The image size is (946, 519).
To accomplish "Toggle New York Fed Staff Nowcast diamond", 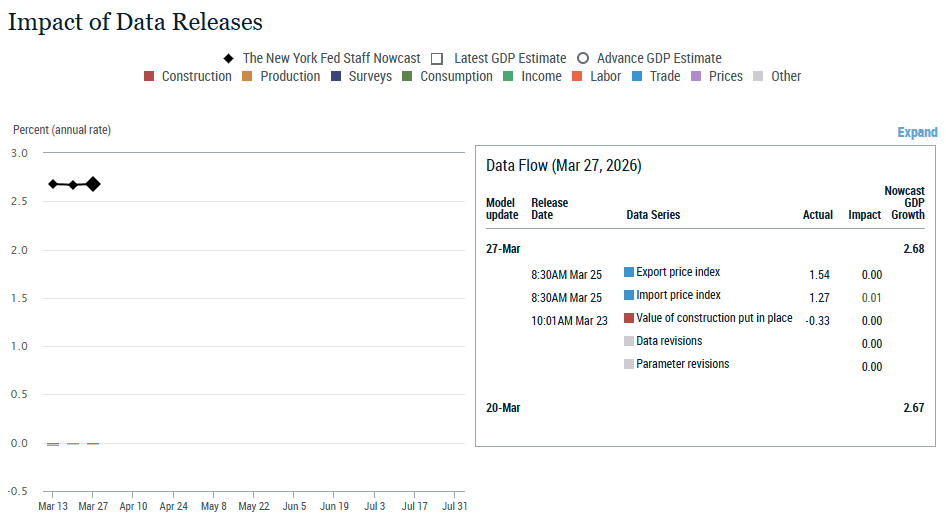I will (x=229, y=59).
